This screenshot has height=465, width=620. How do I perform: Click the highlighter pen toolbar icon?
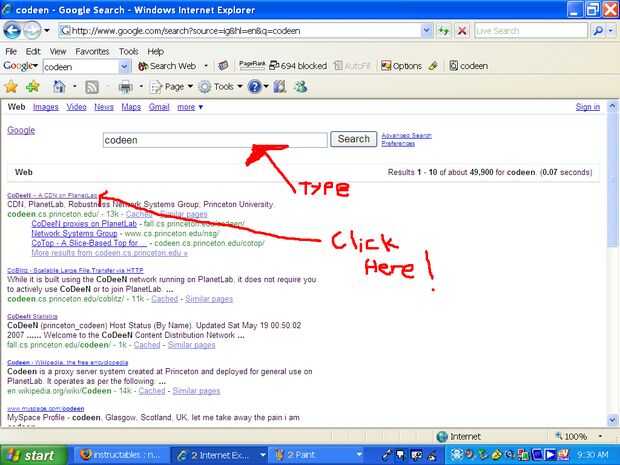pos(433,66)
